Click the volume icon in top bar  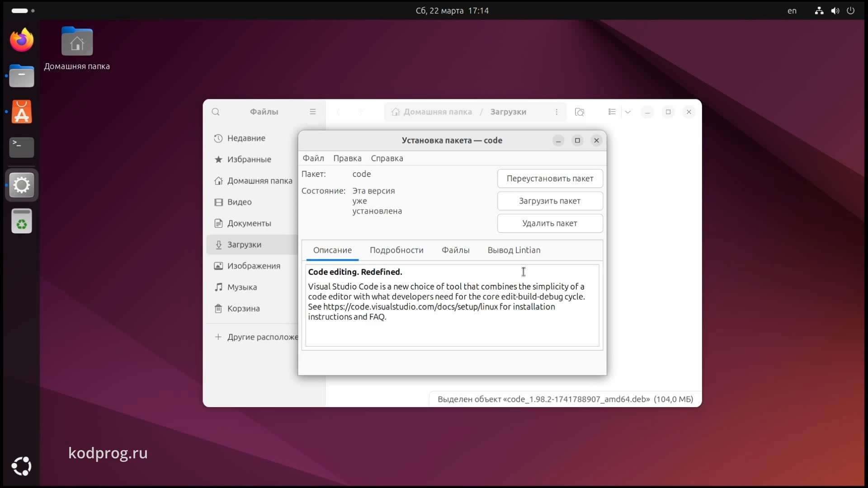(835, 10)
